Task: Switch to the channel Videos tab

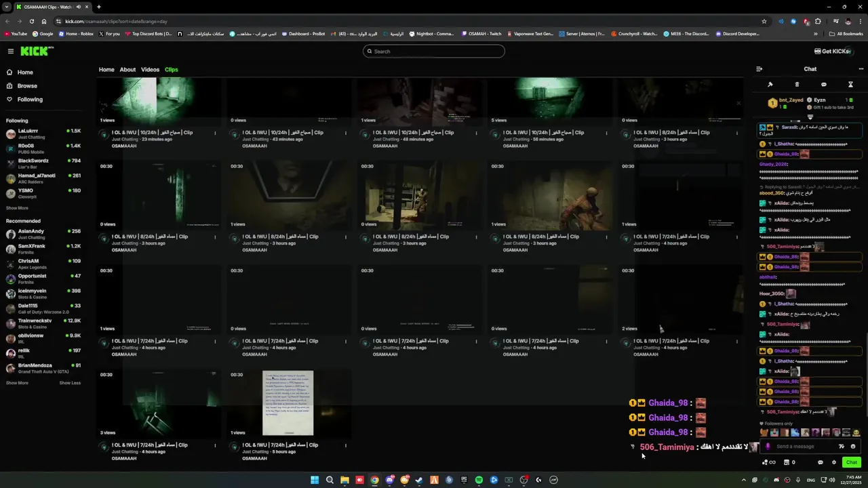Action: [150, 70]
